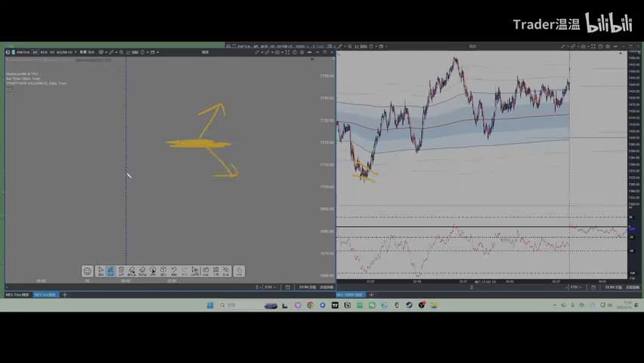Open the emoji sticker tool in annotation bar
644x363 pixels.
(x=87, y=271)
